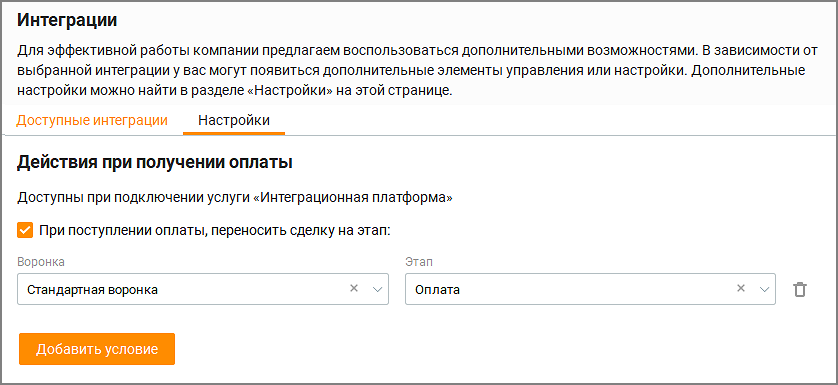Expand the Этап dropdown arrow

coord(765,289)
